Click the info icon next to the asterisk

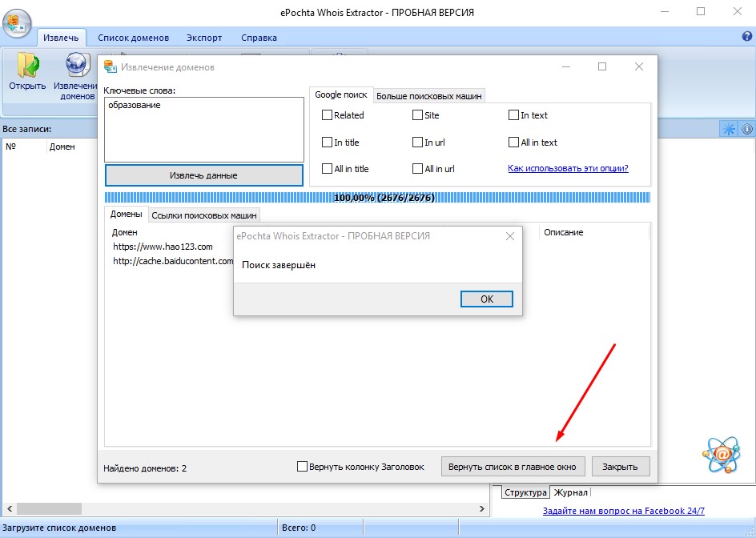tap(747, 129)
